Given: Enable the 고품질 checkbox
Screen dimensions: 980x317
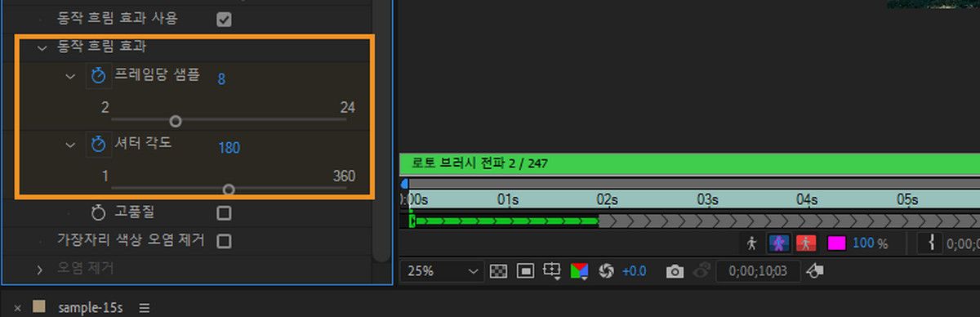Looking at the screenshot, I should pyautogui.click(x=224, y=213).
